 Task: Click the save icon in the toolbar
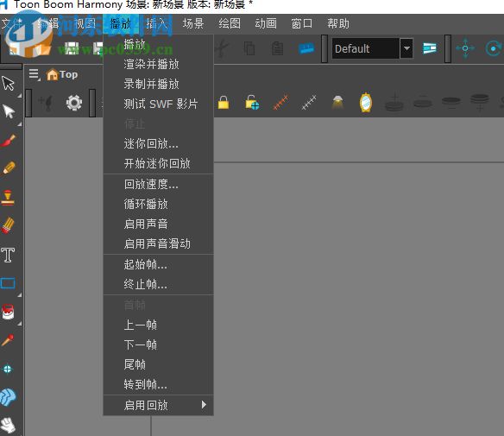click(x=72, y=48)
